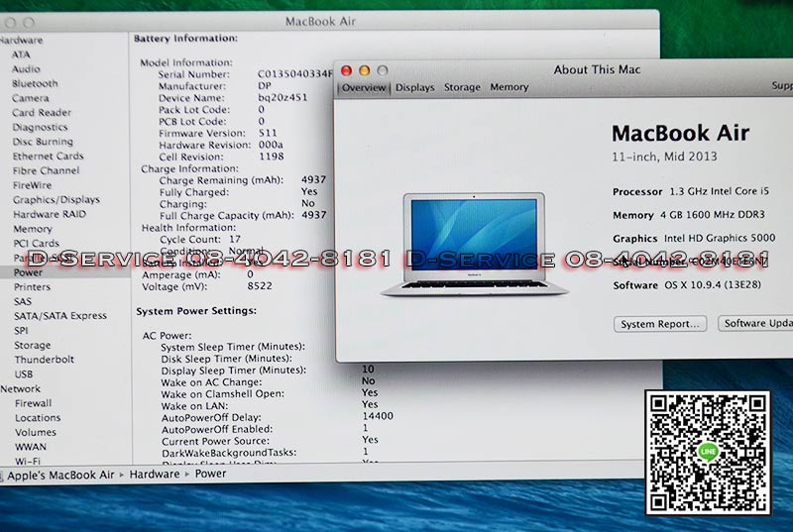Click the MacBook Air laptop image
The width and height of the screenshot is (793, 532).
475,244
